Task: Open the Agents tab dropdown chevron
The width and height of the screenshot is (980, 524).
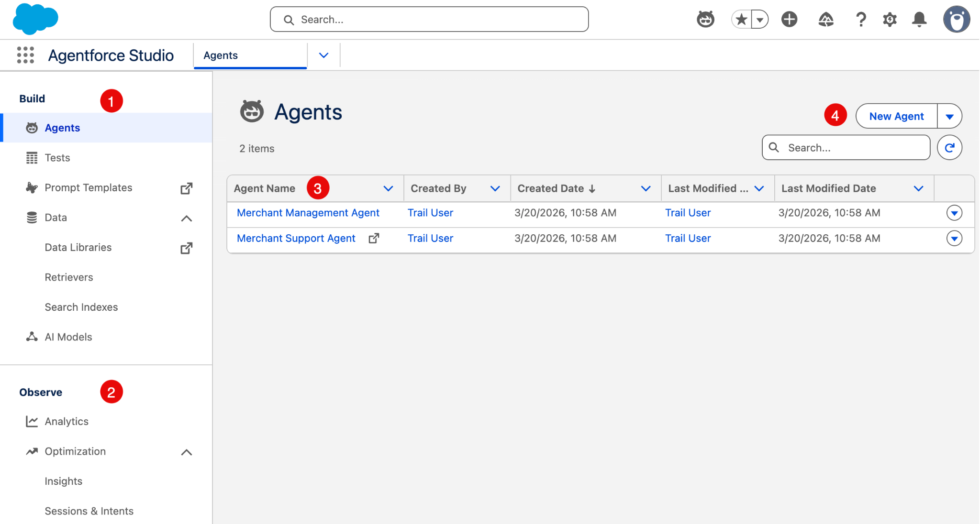Action: coord(324,55)
